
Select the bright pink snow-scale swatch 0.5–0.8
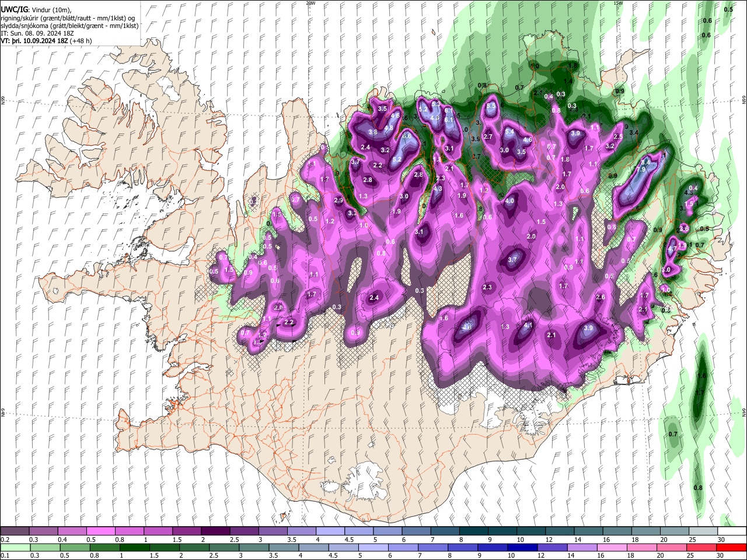coord(101,531)
